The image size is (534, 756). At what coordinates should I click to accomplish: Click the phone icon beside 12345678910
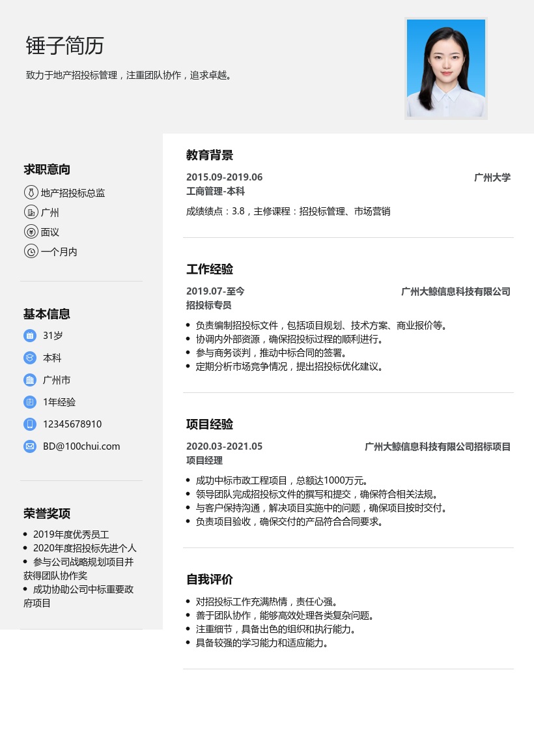(x=30, y=424)
